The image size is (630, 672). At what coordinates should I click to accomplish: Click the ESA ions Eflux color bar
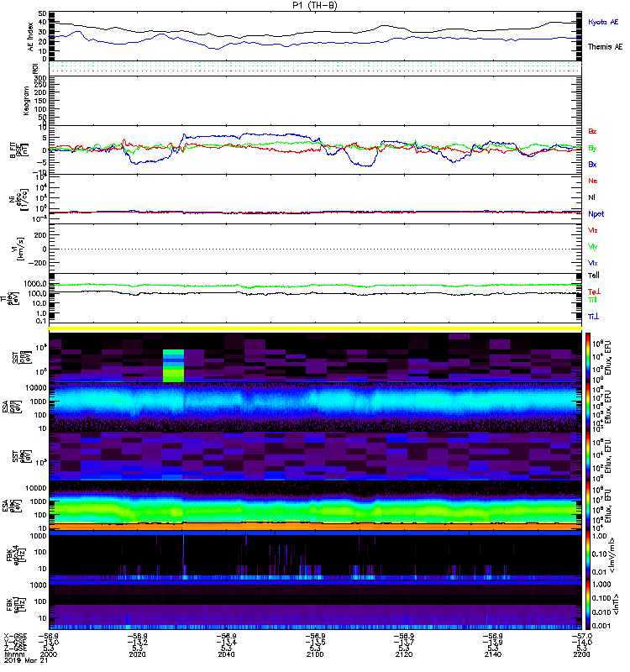point(587,407)
